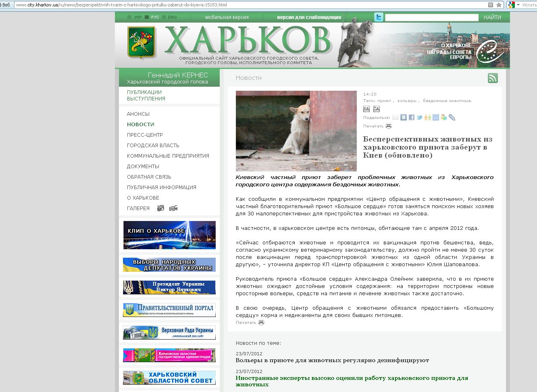Screen dimensions: 537x392
Task: Decrease article font size icon
Action: [377, 109]
